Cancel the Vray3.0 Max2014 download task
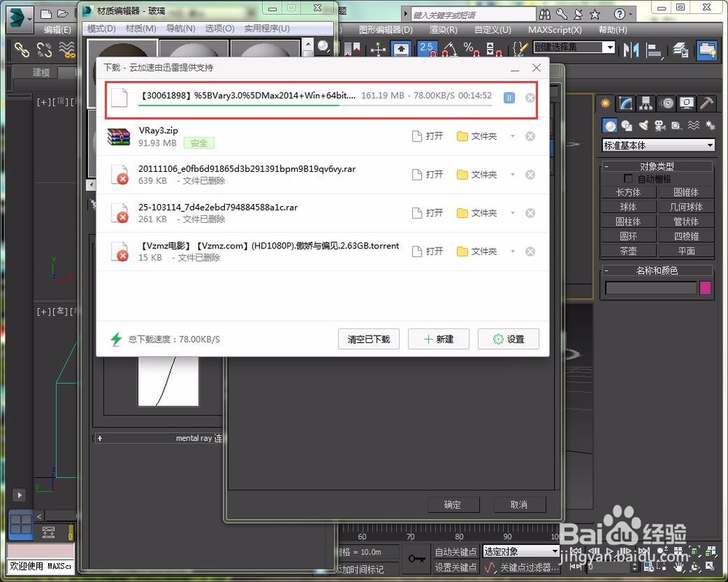Screen dimensions: 728x582 [x=530, y=98]
